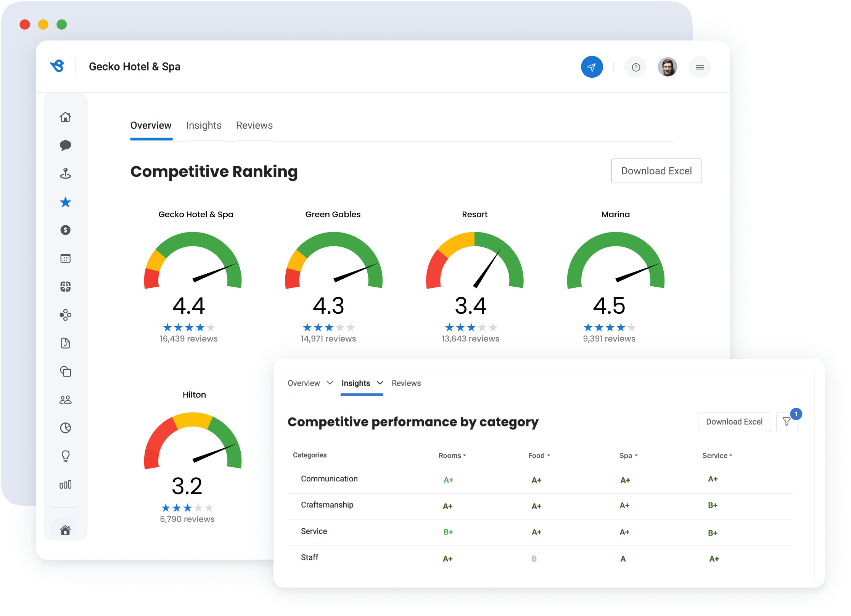Open the hamburger menu in header
This screenshot has width=851, height=616.
point(700,67)
